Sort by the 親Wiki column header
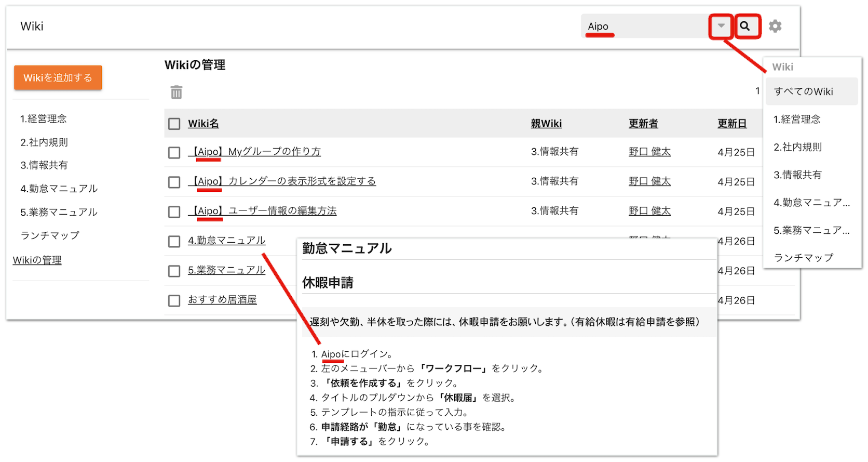This screenshot has height=462, width=868. (x=546, y=123)
